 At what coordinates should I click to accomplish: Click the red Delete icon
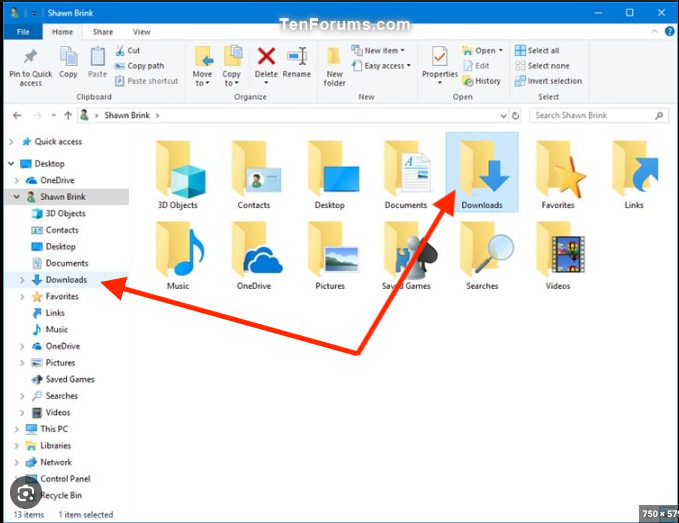tap(266, 56)
